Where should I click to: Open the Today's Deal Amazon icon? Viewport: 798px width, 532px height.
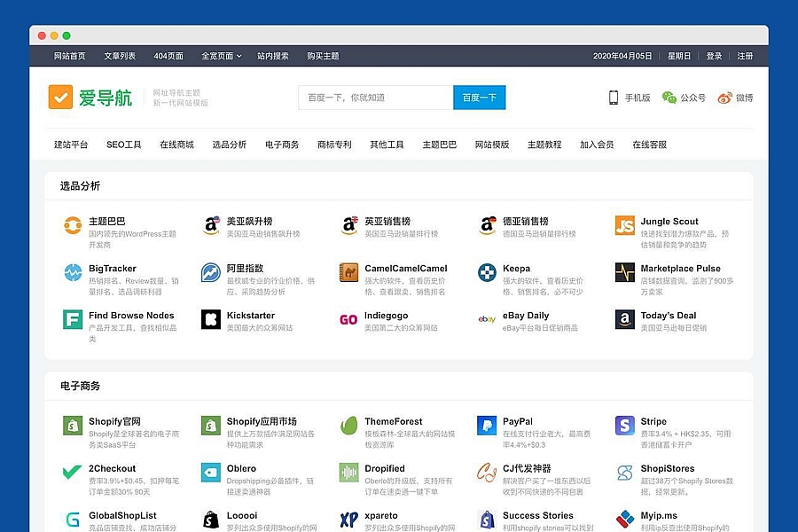click(x=624, y=319)
